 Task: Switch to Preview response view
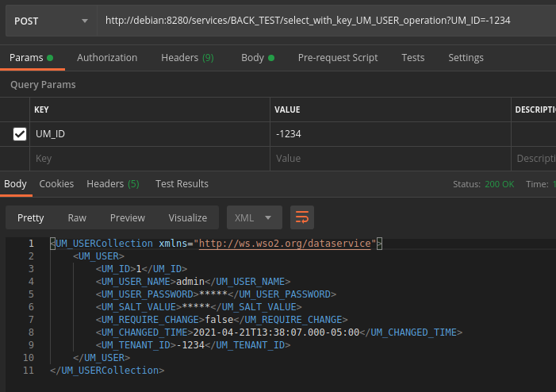pos(128,217)
